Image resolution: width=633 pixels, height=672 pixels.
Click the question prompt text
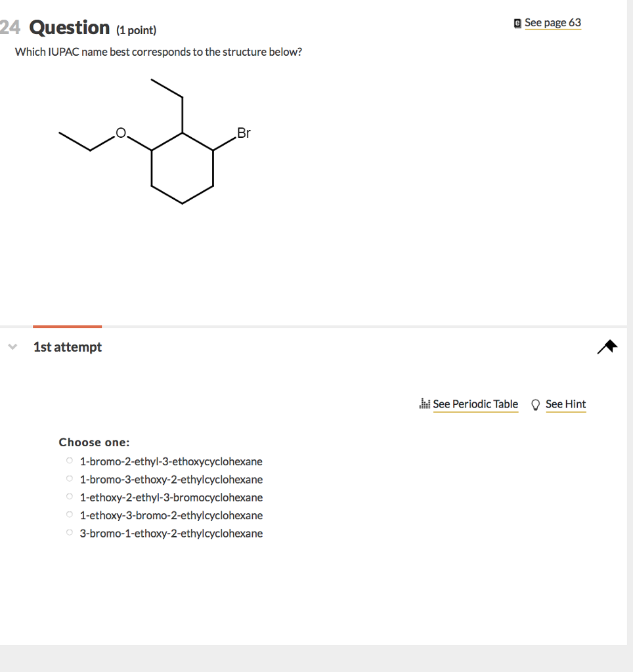[158, 52]
